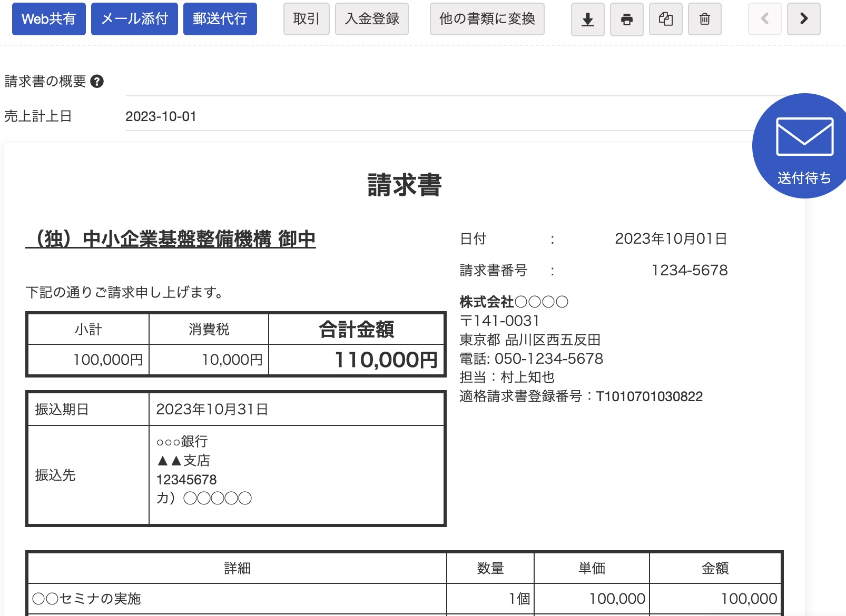The image size is (846, 616).
Task: Delete the invoice via trash icon
Action: pyautogui.click(x=704, y=19)
